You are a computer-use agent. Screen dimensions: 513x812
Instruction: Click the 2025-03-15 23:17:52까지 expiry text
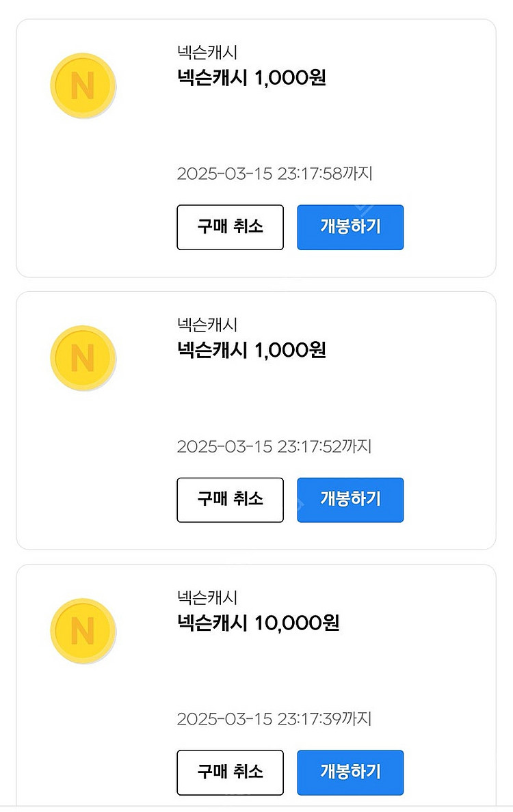click(x=274, y=446)
